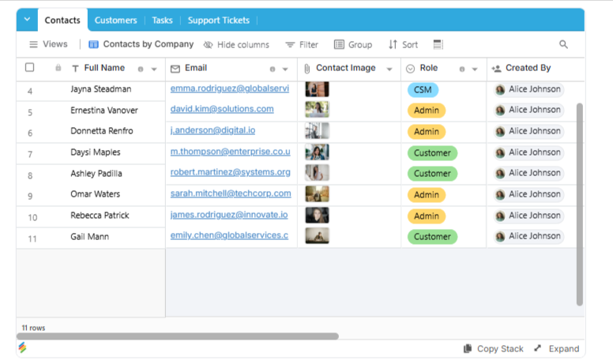Image resolution: width=613 pixels, height=364 pixels.
Task: Switch to the Customers tab
Action: pyautogui.click(x=115, y=21)
